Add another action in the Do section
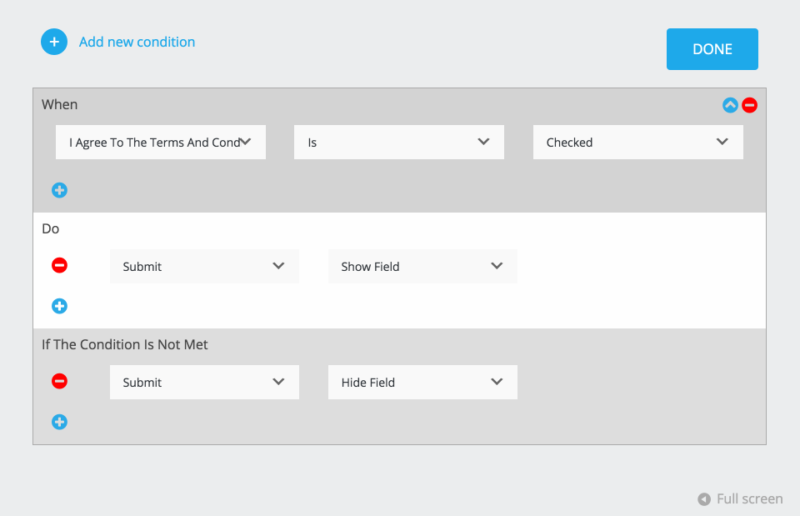 tap(59, 306)
